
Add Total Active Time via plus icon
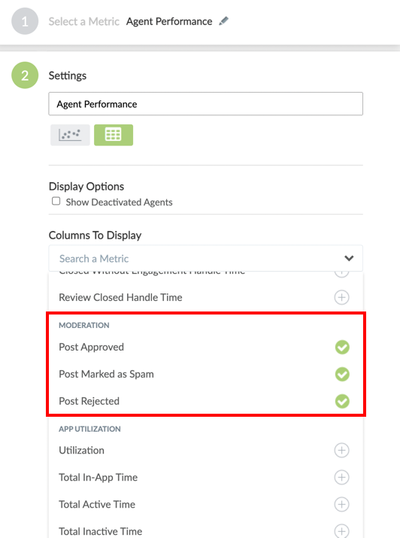(342, 504)
